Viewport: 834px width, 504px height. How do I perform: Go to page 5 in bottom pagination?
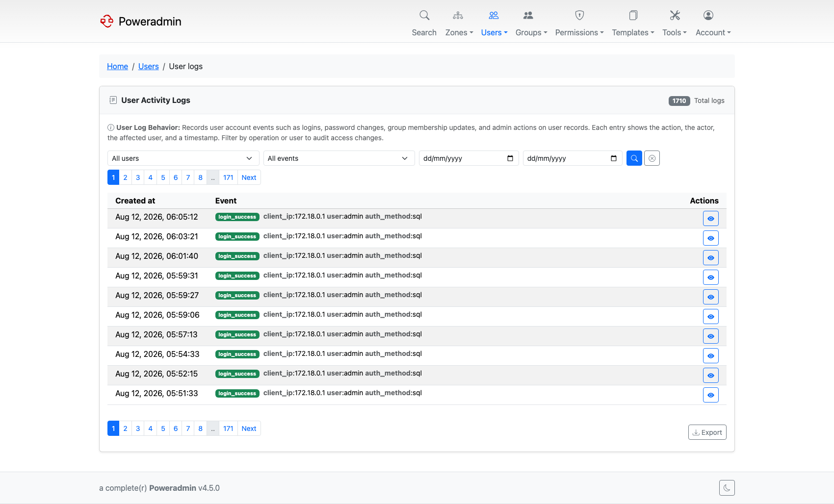point(163,428)
